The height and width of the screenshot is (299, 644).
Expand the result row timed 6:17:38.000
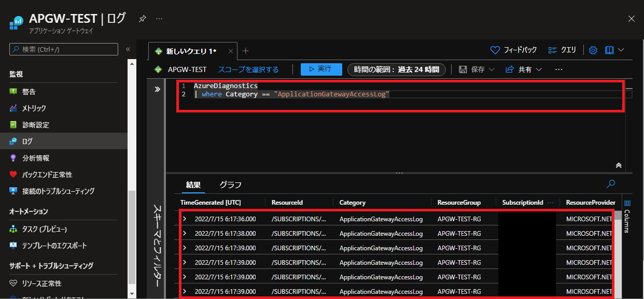[184, 234]
